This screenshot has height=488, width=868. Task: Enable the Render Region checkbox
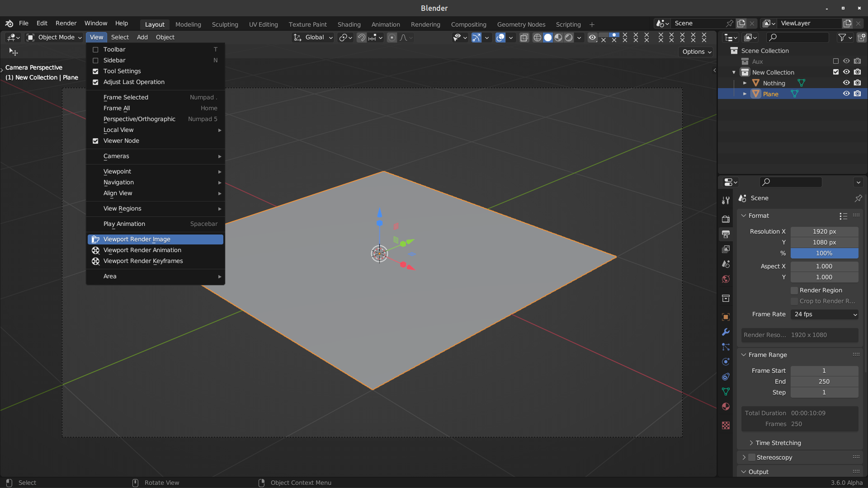click(794, 291)
